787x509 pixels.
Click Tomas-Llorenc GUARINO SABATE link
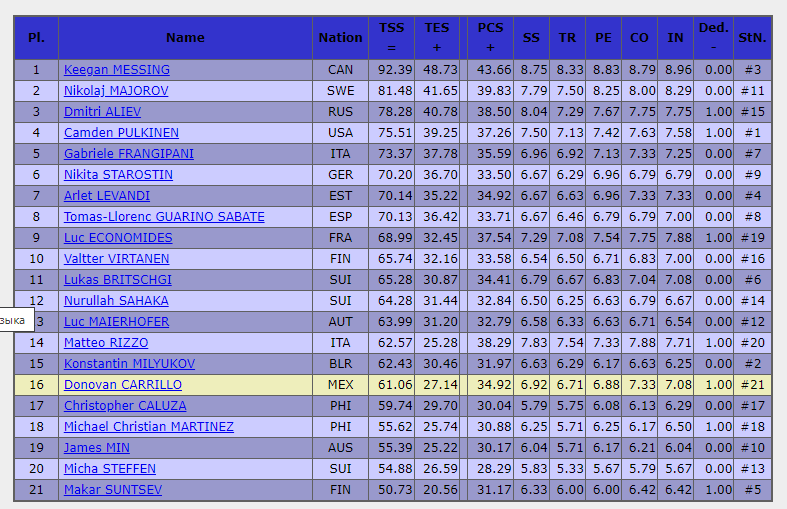tap(164, 217)
